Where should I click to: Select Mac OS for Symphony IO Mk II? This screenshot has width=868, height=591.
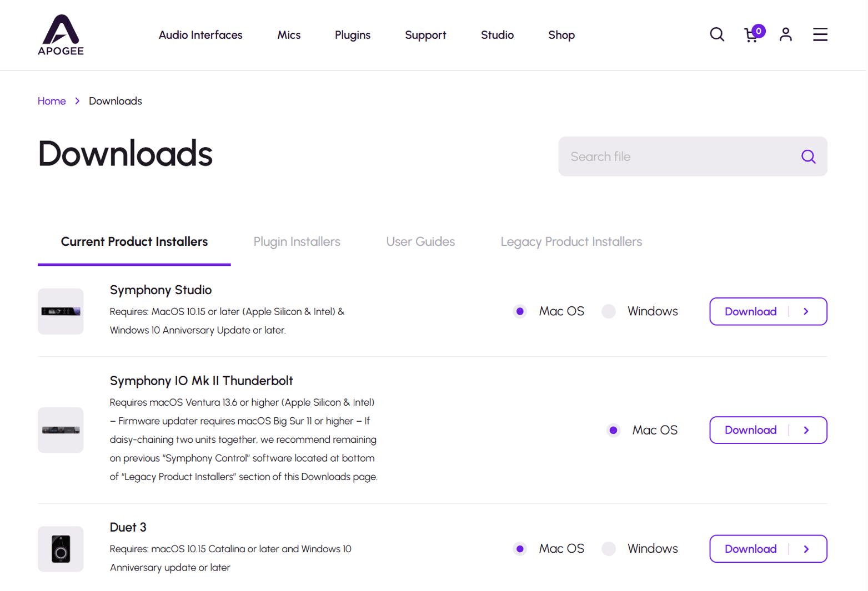coord(613,430)
